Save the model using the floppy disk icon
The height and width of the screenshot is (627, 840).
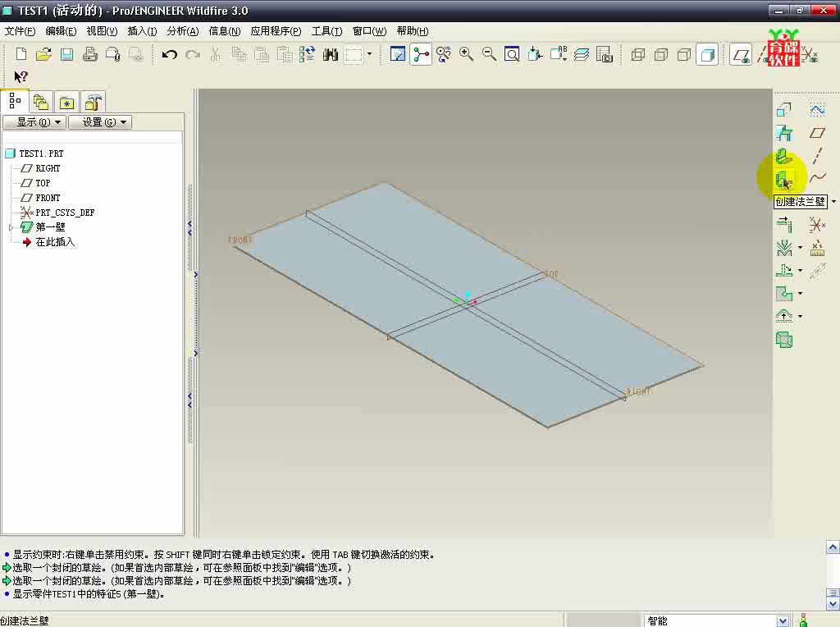tap(67, 54)
